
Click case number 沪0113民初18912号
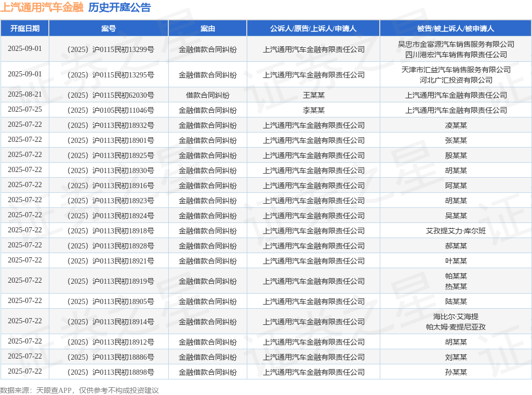111,342
